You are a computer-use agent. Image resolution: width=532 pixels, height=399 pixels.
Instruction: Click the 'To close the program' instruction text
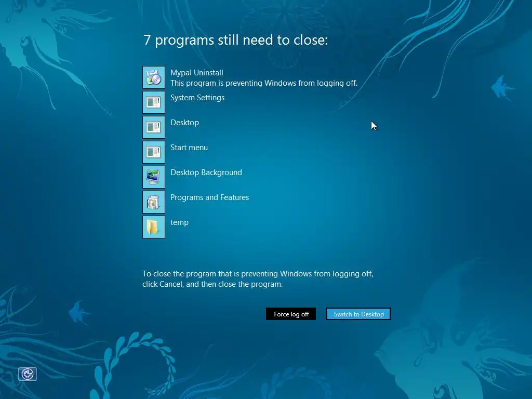[258, 279]
